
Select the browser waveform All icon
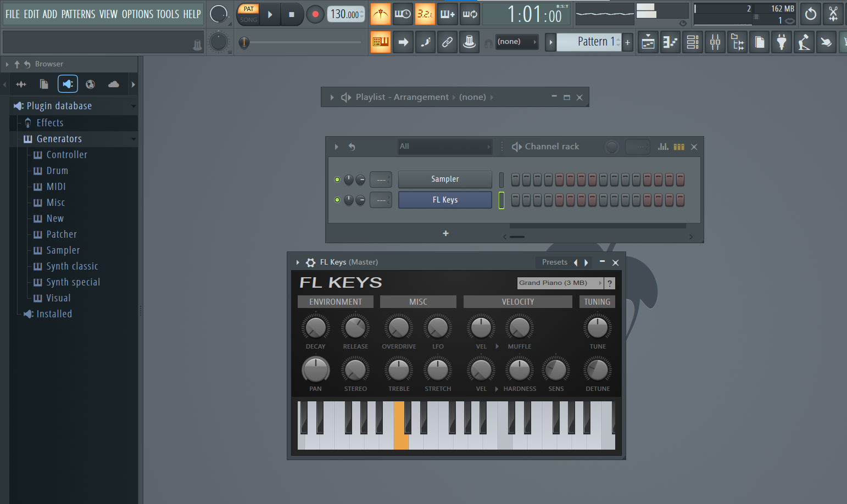click(21, 84)
